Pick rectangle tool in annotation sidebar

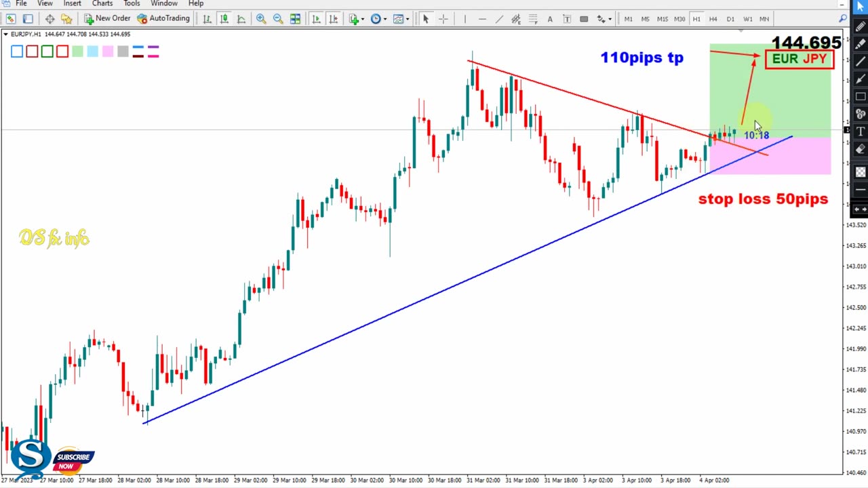[x=861, y=96]
